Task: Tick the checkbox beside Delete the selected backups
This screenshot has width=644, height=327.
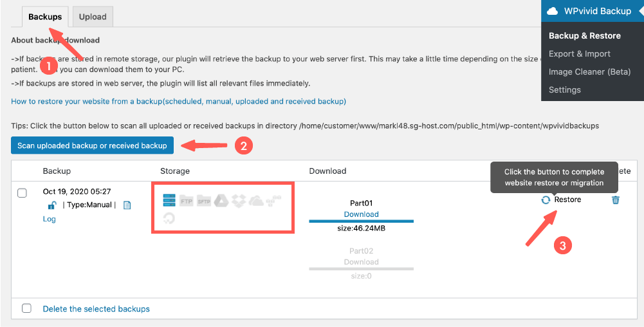Action: click(x=26, y=308)
